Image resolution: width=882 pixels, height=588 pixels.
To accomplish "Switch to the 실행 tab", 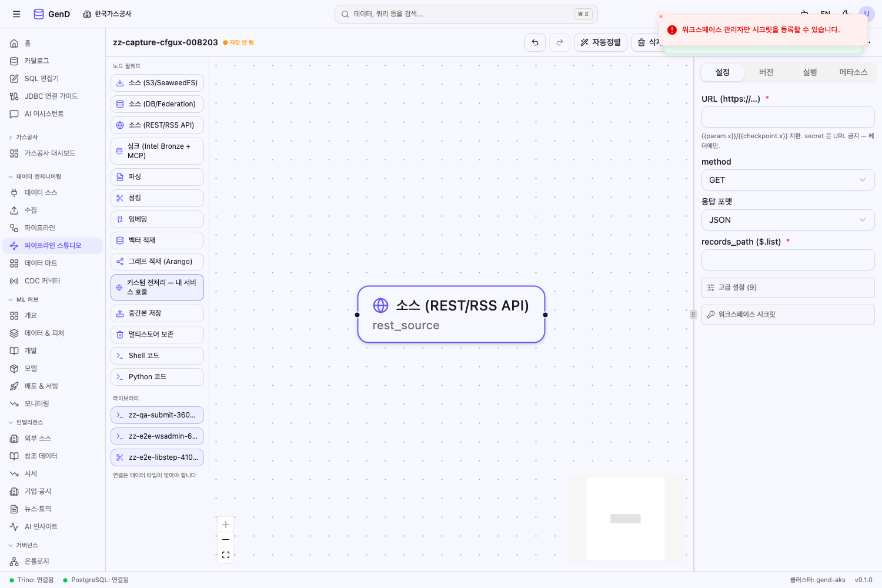I will 810,72.
